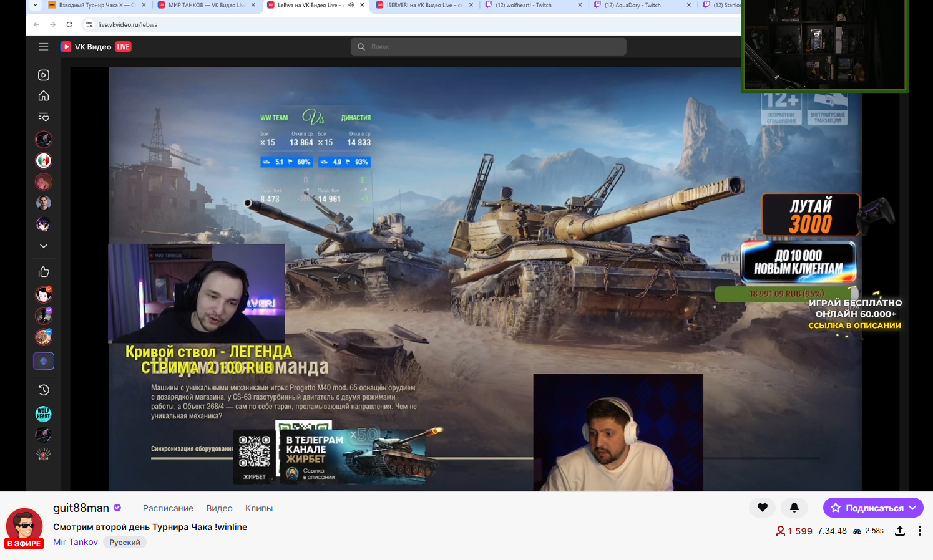
Task: Toggle notifications with the bell button
Action: pyautogui.click(x=794, y=508)
